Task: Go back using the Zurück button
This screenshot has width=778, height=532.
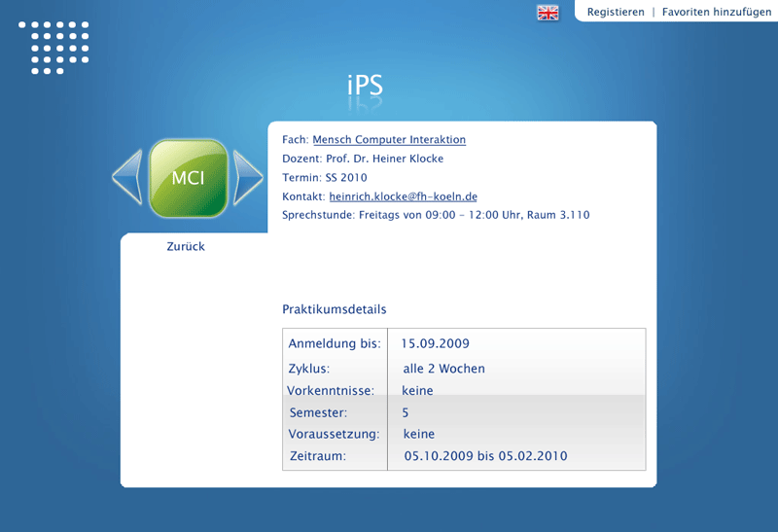Action: [186, 247]
